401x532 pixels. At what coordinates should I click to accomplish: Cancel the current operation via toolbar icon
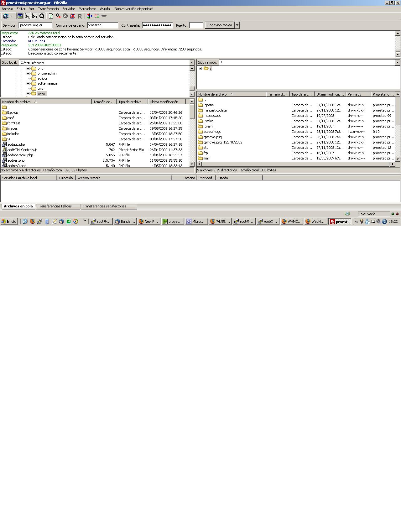(x=65, y=16)
